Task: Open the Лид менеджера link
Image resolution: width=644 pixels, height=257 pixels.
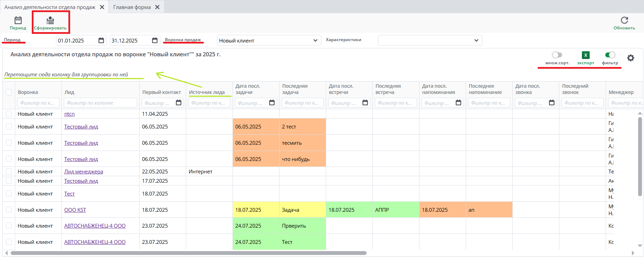Action: [x=84, y=172]
